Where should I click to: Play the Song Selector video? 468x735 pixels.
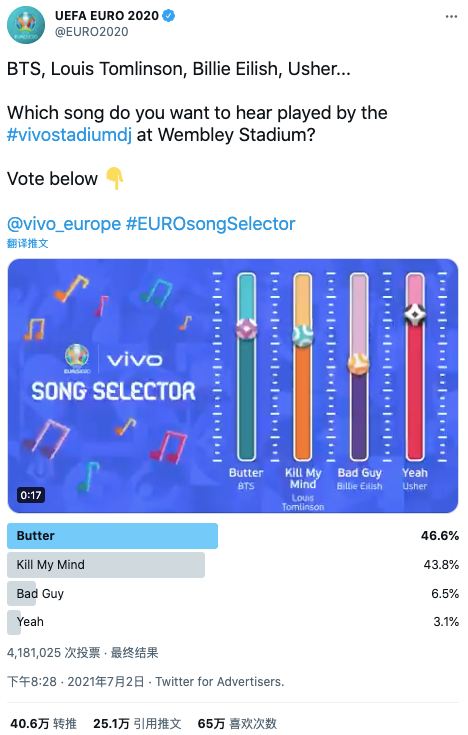pyautogui.click(x=233, y=386)
